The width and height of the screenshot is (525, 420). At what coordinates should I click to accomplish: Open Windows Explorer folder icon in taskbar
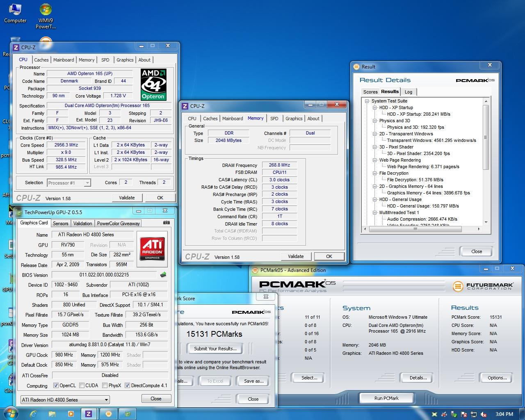(x=52, y=414)
